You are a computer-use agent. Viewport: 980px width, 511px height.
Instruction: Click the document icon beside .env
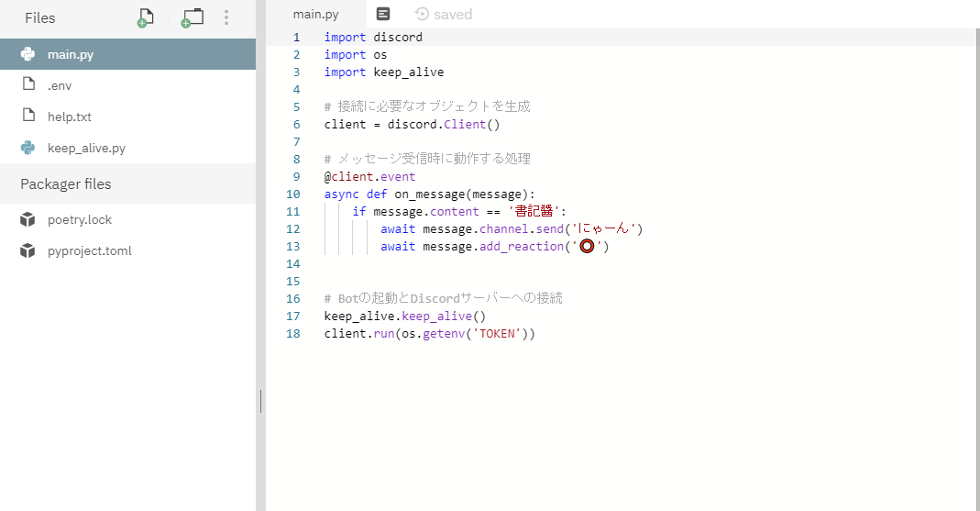pos(28,83)
